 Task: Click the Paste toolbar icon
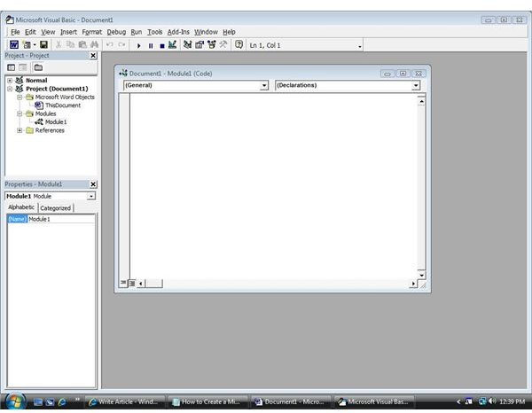pos(82,44)
